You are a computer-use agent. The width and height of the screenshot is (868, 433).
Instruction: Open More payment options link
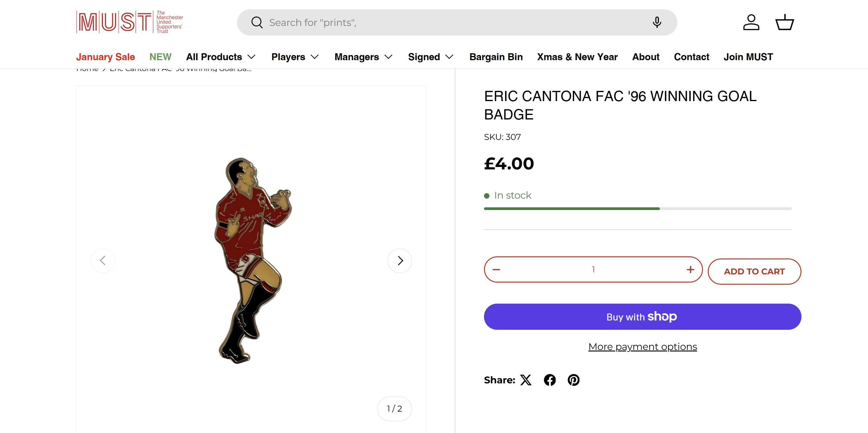643,346
